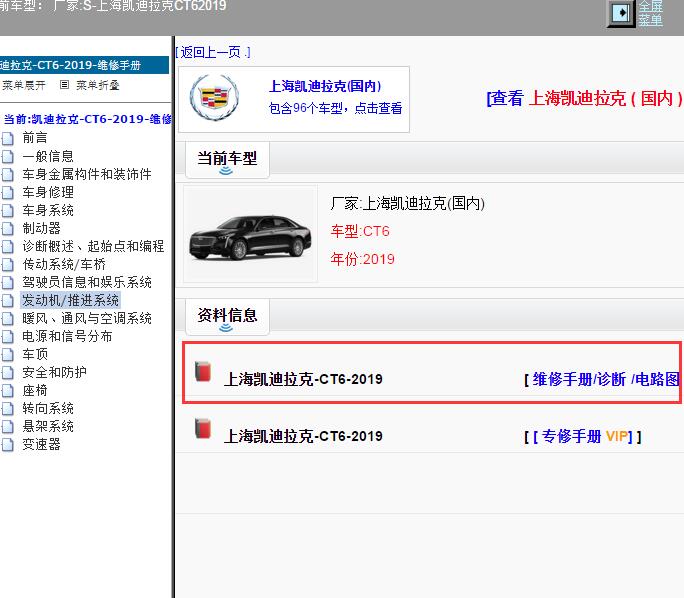Open 前言 tree item
684x598 pixels.
click(34, 138)
